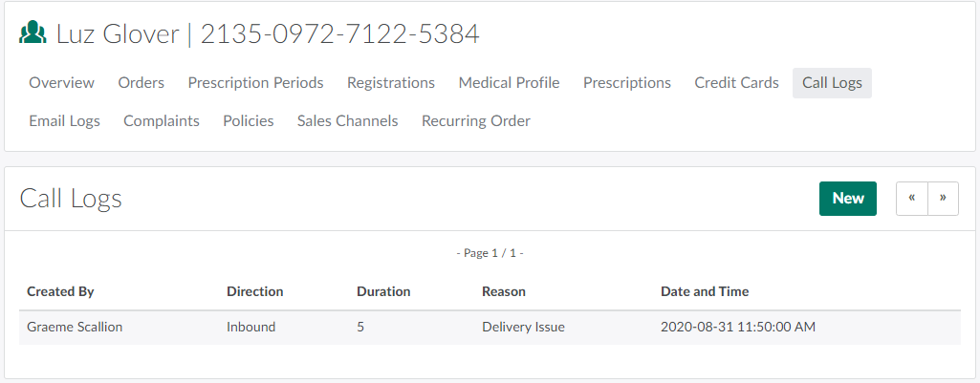
Task: Switch to the Orders tab
Action: click(142, 83)
